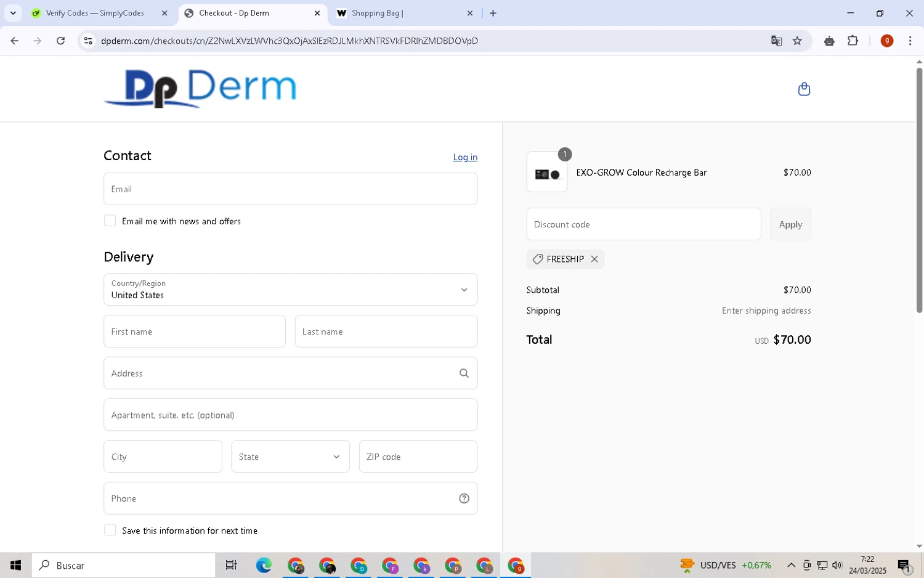Click the EXO-GROW Colour Recharge Bar text
The height and width of the screenshot is (578, 924).
coord(641,173)
